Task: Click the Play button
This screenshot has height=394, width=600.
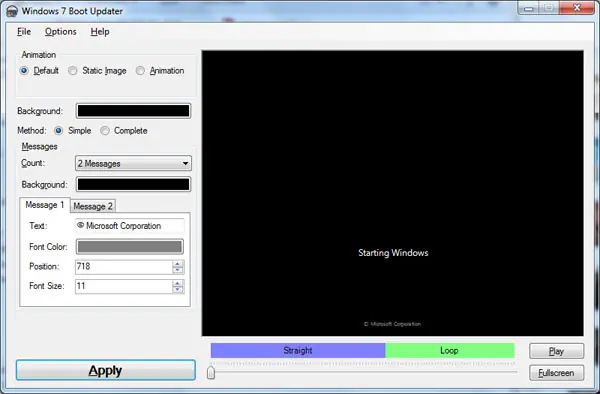Action: pos(556,351)
